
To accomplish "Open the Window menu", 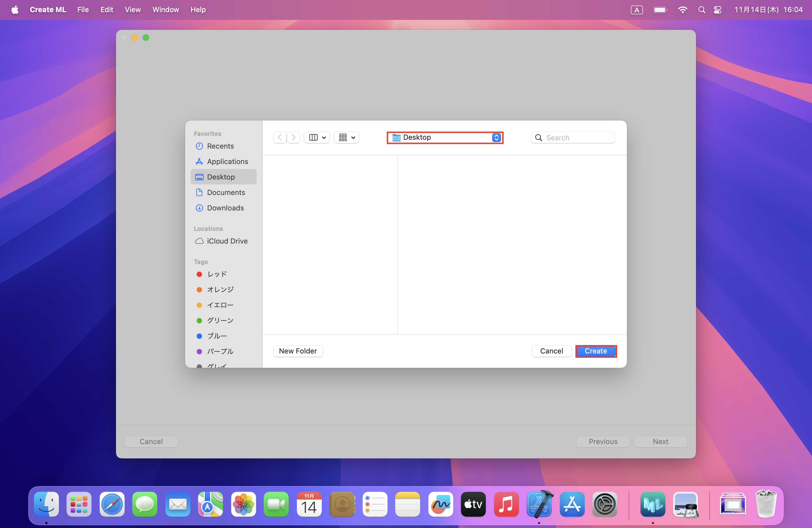I will click(x=165, y=10).
